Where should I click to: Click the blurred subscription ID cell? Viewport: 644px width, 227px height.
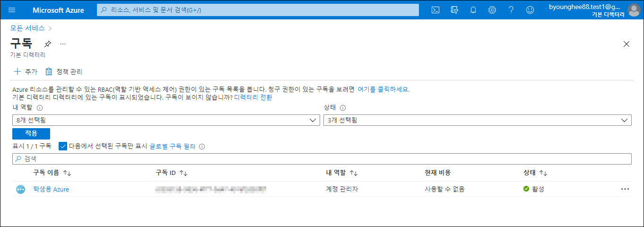pyautogui.click(x=211, y=189)
